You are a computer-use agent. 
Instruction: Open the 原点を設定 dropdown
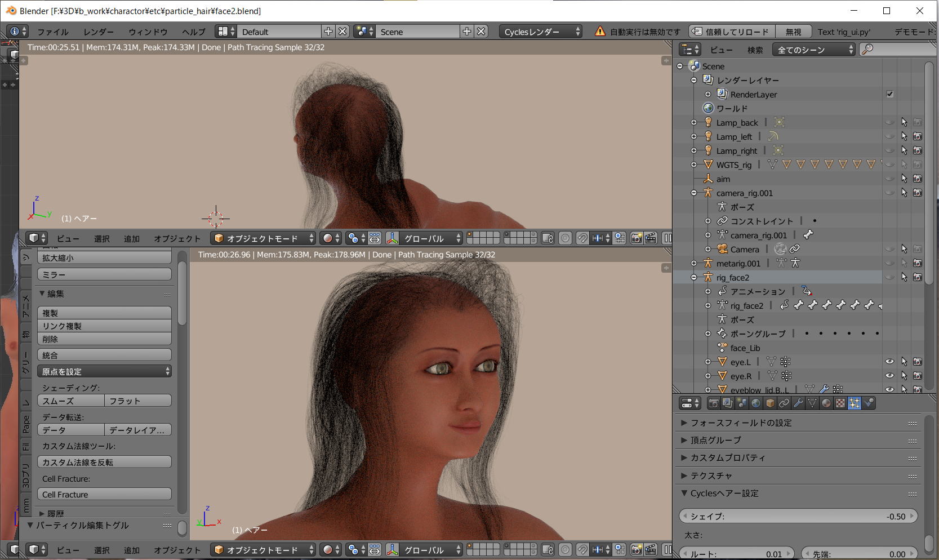click(x=105, y=371)
